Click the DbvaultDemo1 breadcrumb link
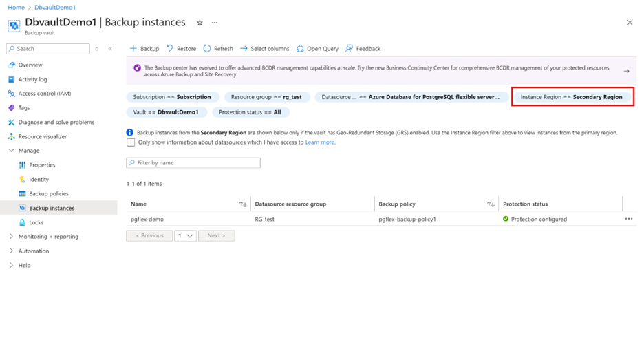644x362 pixels. point(55,8)
